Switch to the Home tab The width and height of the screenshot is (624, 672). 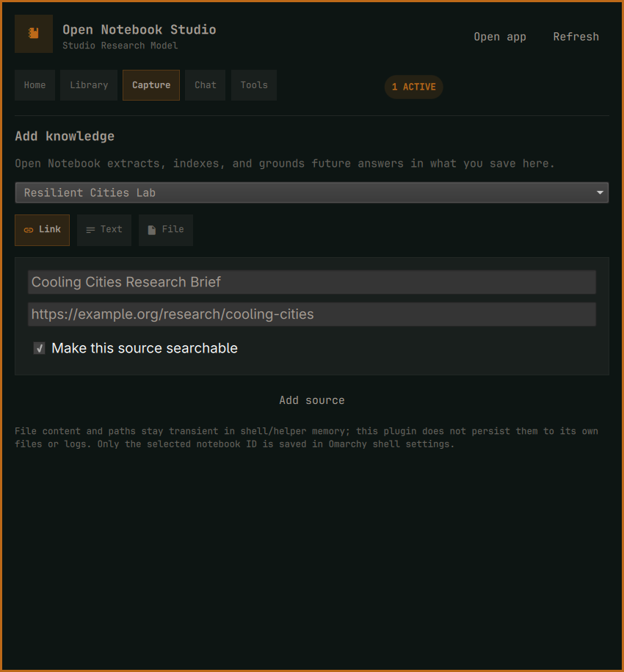click(35, 85)
